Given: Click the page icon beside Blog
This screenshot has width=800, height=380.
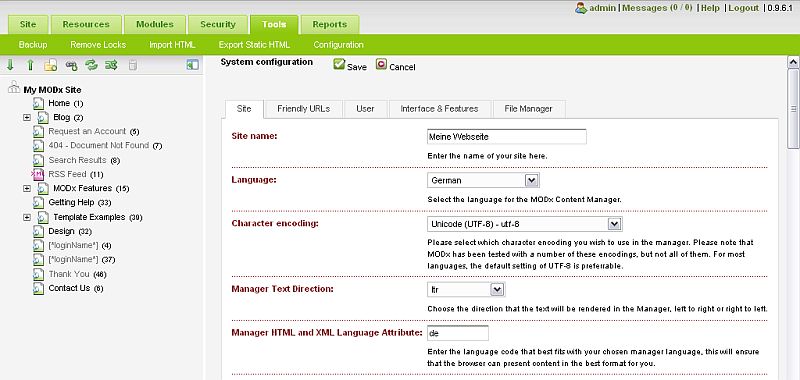Looking at the screenshot, I should coord(43,118).
